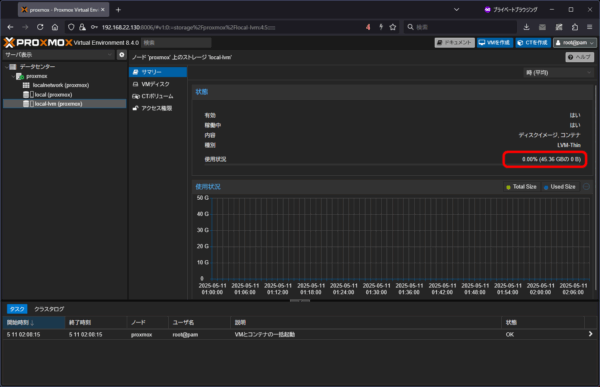This screenshot has height=387, width=600.
Task: Collapse the データセンター tree node
Action: click(7, 67)
